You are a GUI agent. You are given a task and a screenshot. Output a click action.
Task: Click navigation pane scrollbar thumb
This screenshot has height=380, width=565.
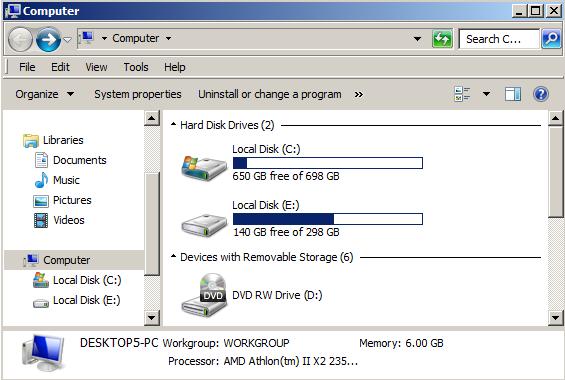tap(152, 224)
